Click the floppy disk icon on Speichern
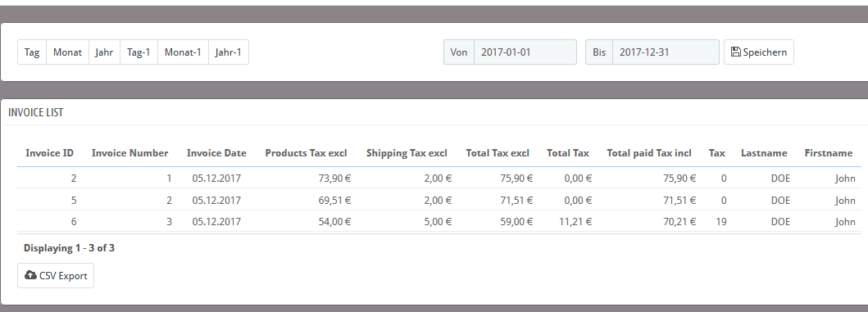This screenshot has height=312, width=868. coord(736,52)
